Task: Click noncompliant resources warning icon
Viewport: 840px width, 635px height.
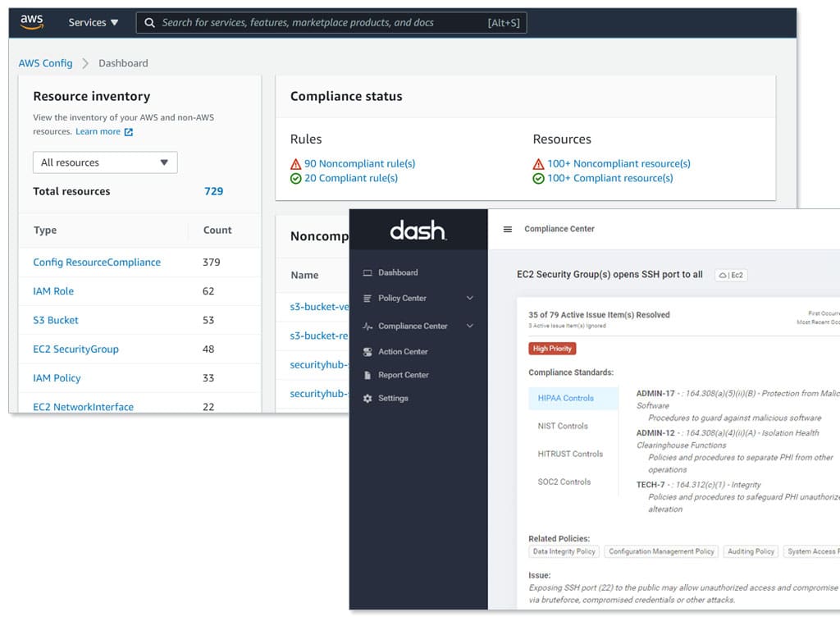Action: click(538, 164)
